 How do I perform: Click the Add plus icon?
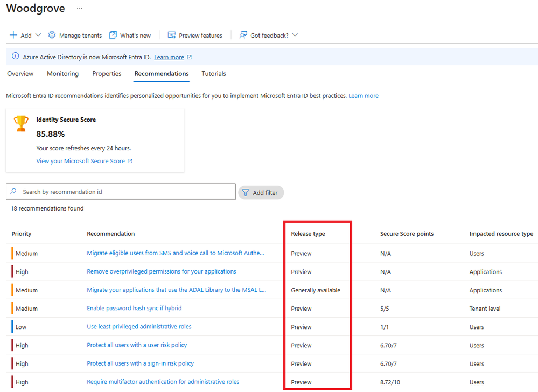click(13, 35)
